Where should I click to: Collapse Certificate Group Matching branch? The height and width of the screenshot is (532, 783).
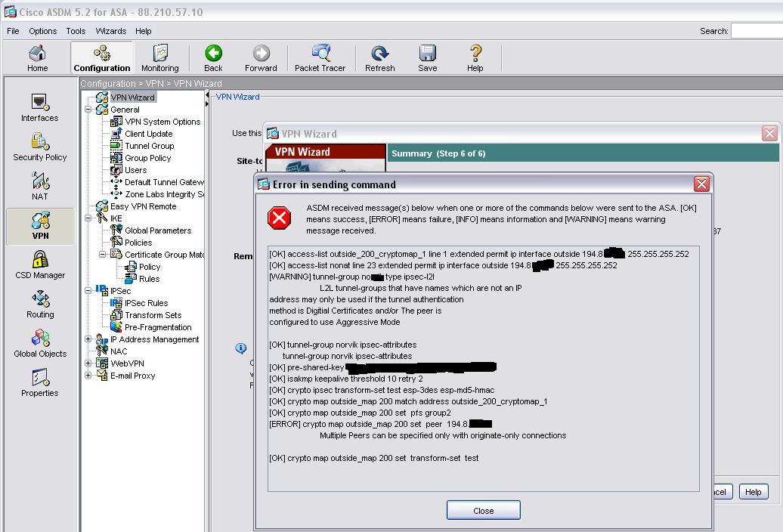pos(102,255)
